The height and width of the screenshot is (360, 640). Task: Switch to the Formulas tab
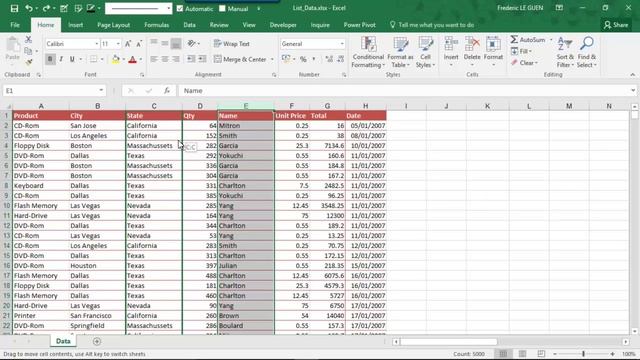[x=156, y=25]
